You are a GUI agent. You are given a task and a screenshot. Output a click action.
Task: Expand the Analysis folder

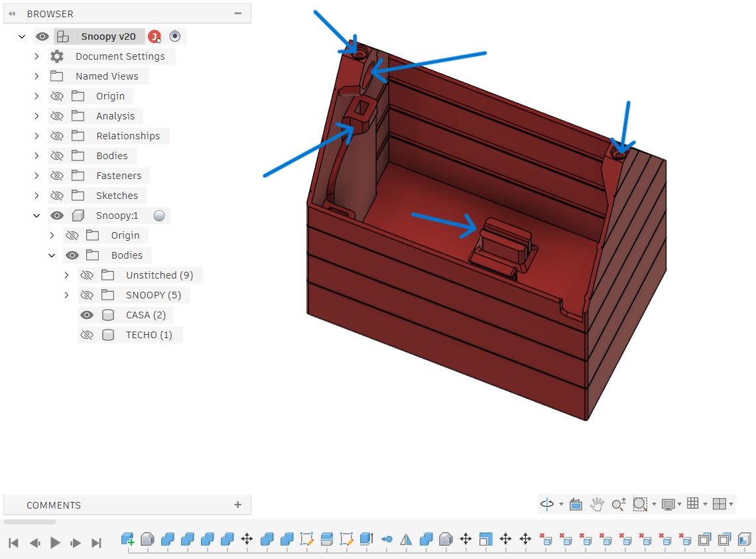point(36,116)
